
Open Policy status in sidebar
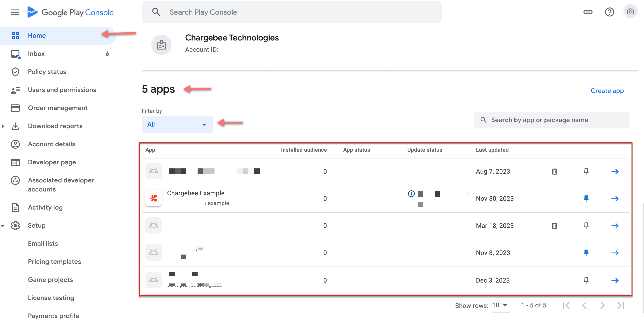(x=47, y=72)
